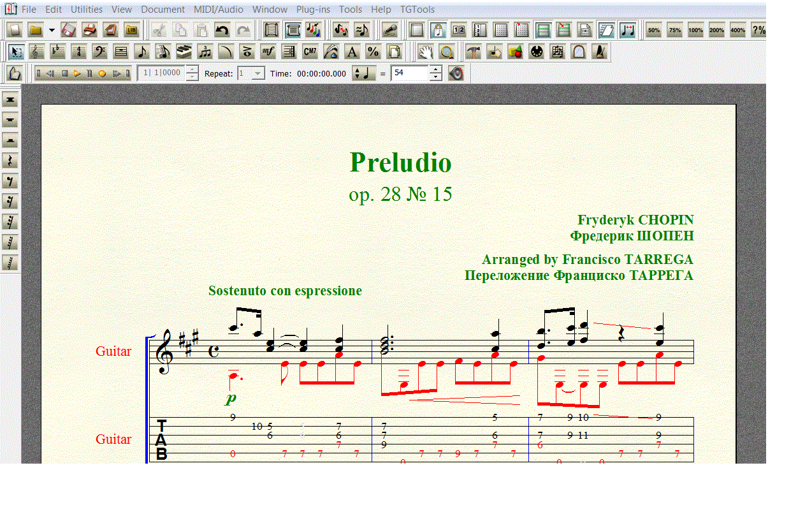Open the human playback microphone icon
Image resolution: width=812 pixels, height=521 pixels.
click(x=390, y=30)
